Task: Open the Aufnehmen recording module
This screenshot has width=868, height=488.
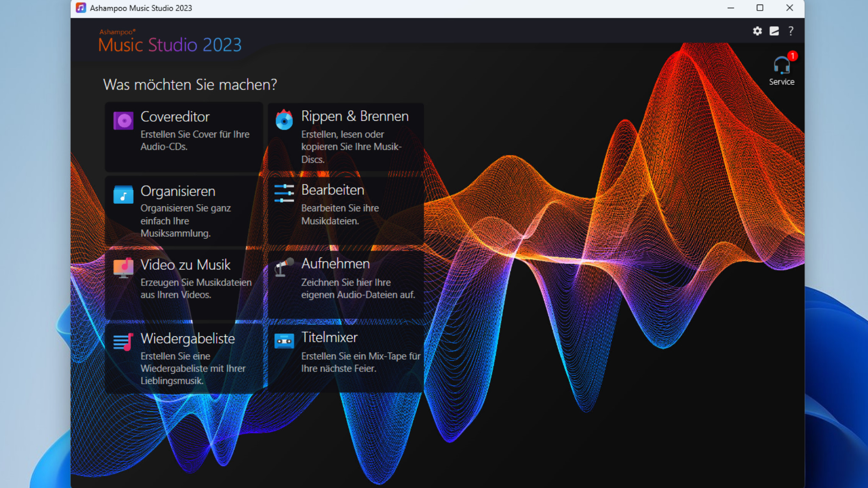Action: click(336, 263)
